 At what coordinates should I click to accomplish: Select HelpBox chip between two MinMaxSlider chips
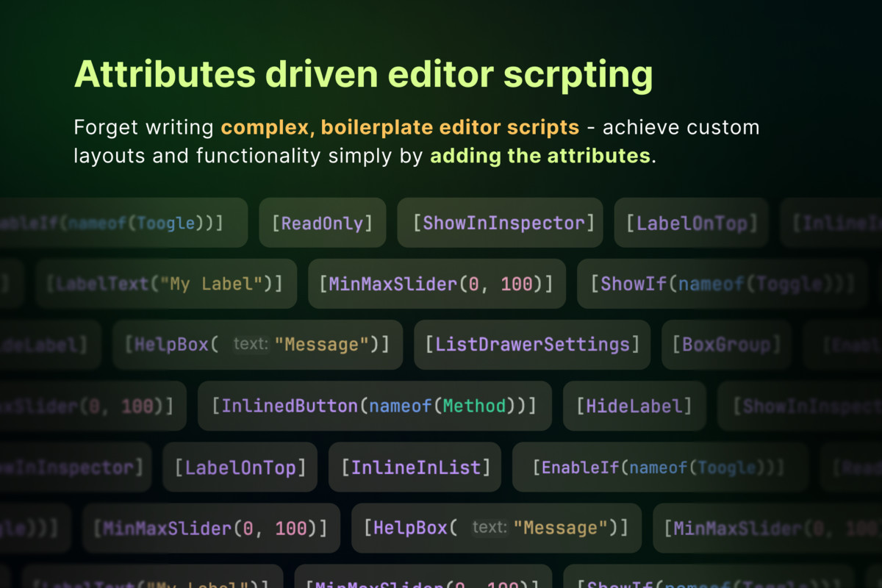(x=496, y=528)
